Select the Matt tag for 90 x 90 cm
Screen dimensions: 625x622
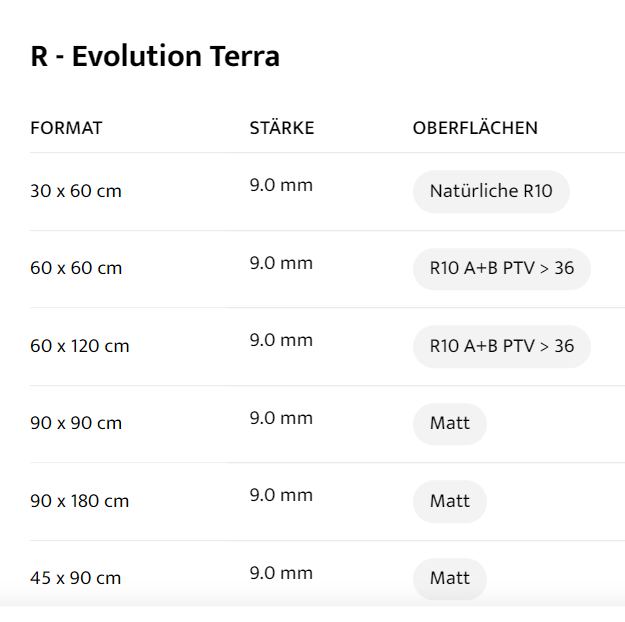pos(449,424)
